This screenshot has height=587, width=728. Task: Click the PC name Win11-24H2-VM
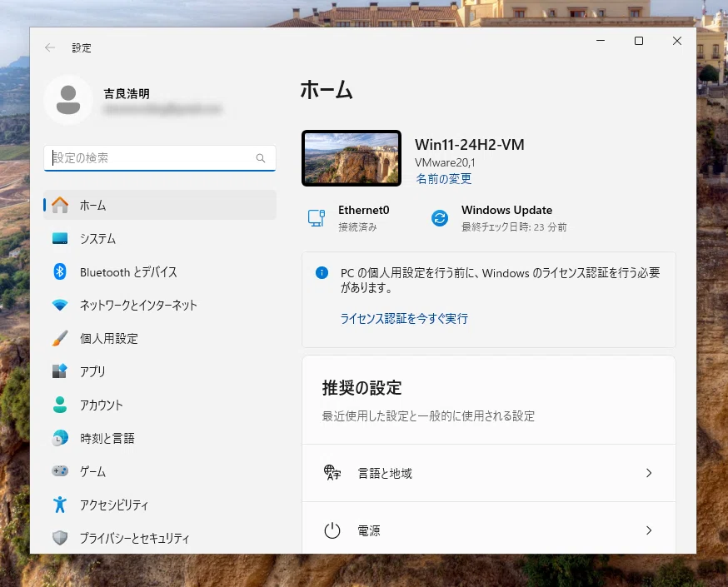[470, 144]
